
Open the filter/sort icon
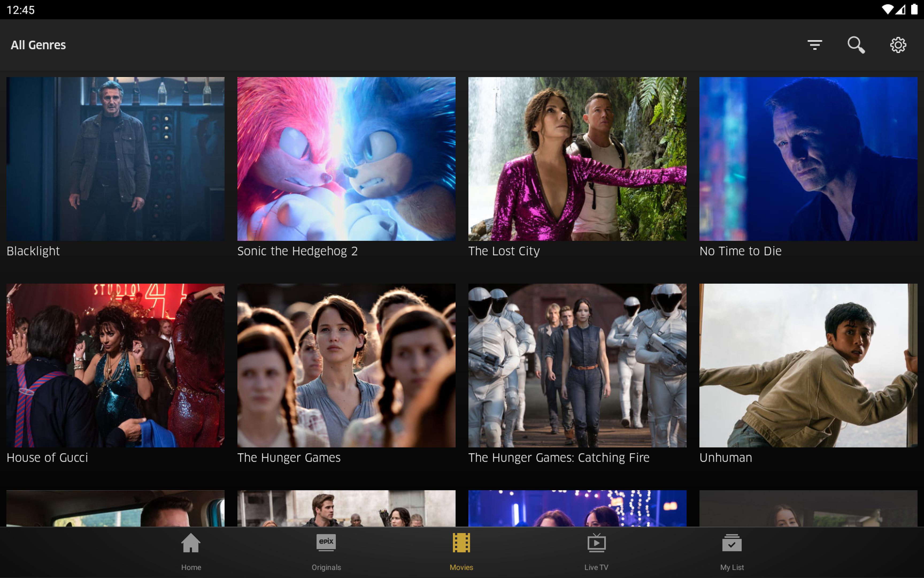pyautogui.click(x=814, y=45)
